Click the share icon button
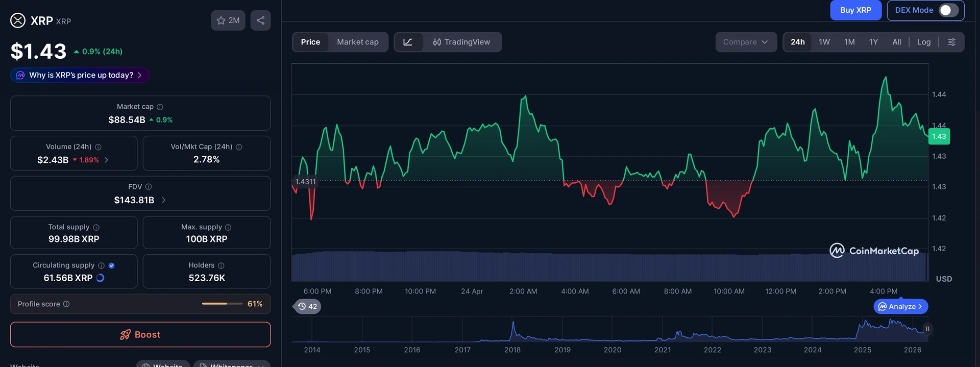 pos(260,20)
